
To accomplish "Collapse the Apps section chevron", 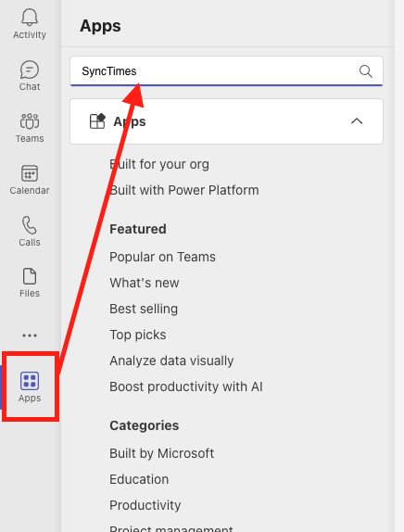I will tap(357, 121).
